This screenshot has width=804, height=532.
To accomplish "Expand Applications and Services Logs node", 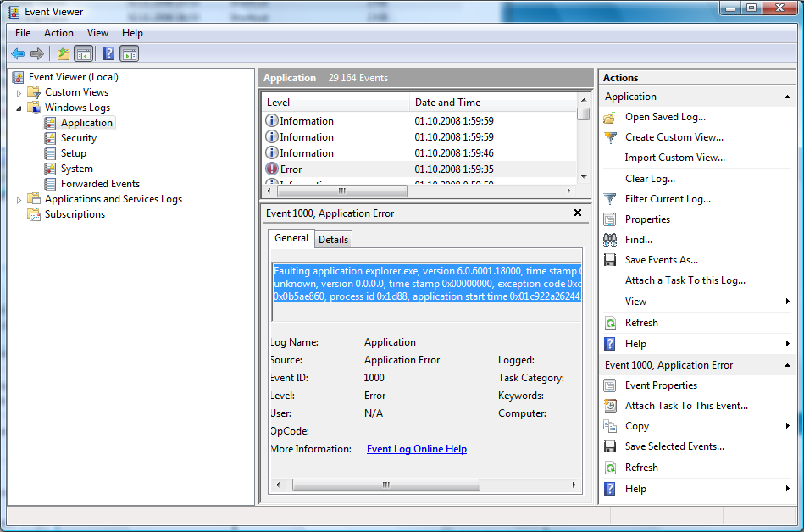I will (19, 200).
